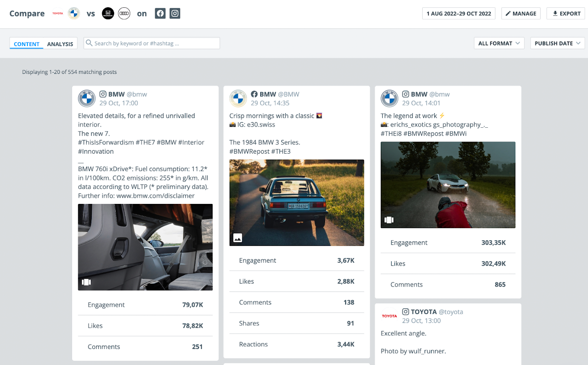Click 'Displaying 1-20 of 554 matching posts'
Image resolution: width=588 pixels, height=365 pixels.
point(69,72)
